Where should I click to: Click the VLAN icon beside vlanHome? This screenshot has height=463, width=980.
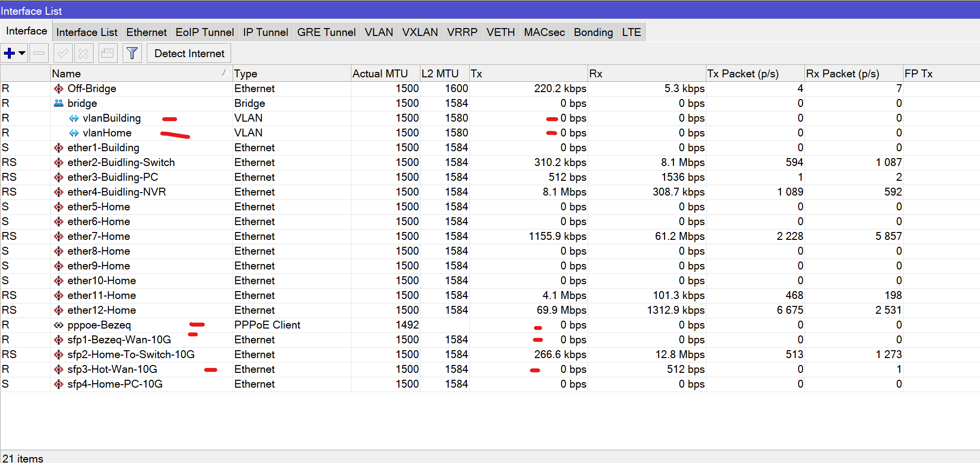click(74, 132)
